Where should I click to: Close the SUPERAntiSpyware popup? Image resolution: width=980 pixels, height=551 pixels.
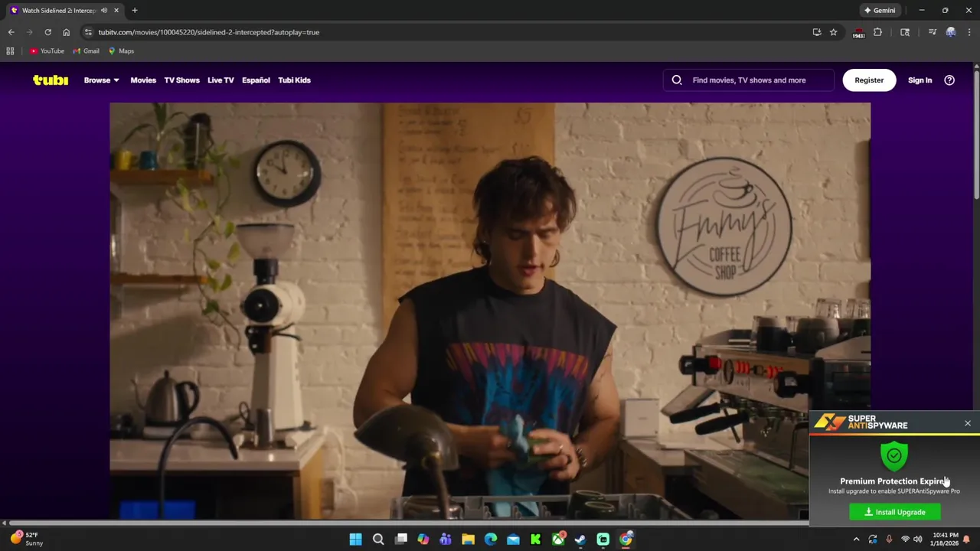968,423
